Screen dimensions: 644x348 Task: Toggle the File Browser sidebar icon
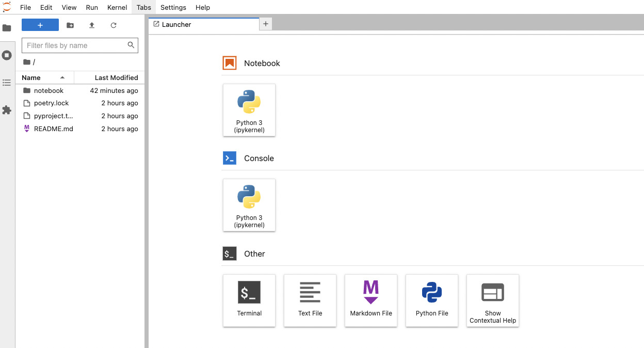pos(7,28)
